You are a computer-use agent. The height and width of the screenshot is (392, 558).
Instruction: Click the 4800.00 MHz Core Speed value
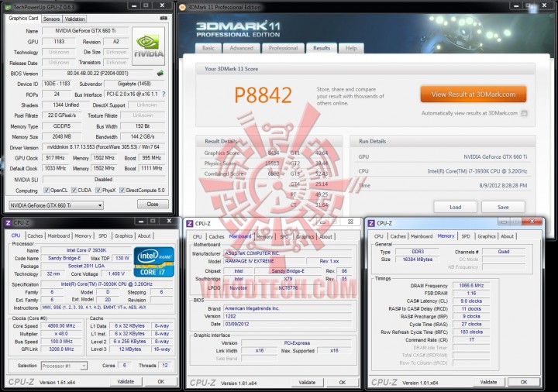click(x=61, y=326)
